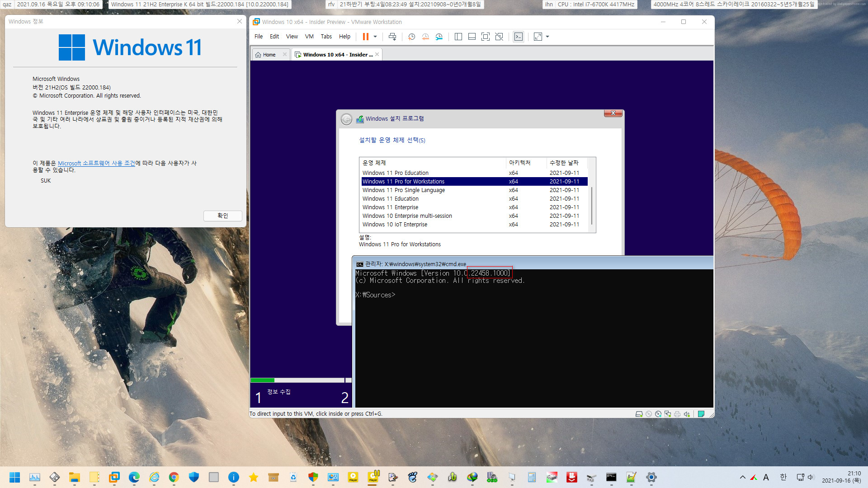Switch to Unity mode with the crossed-windows icon
This screenshot has height=488, width=868.
tap(499, 37)
